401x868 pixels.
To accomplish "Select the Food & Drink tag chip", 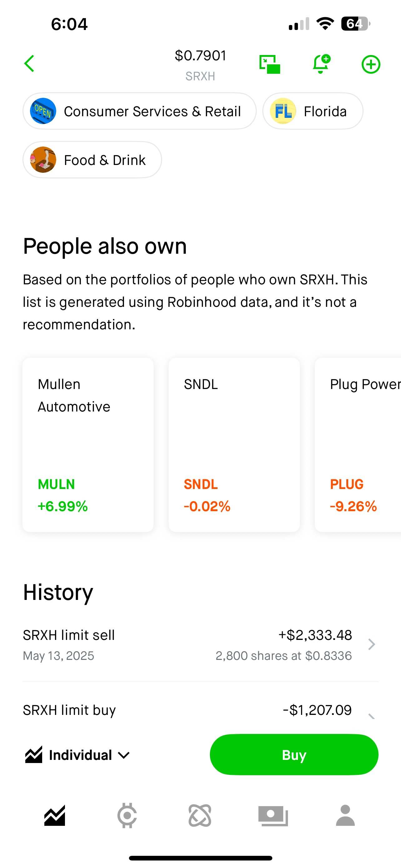I will (92, 160).
